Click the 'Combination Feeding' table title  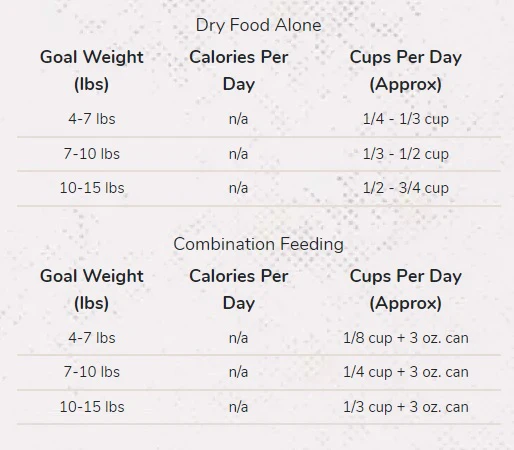pyautogui.click(x=258, y=244)
